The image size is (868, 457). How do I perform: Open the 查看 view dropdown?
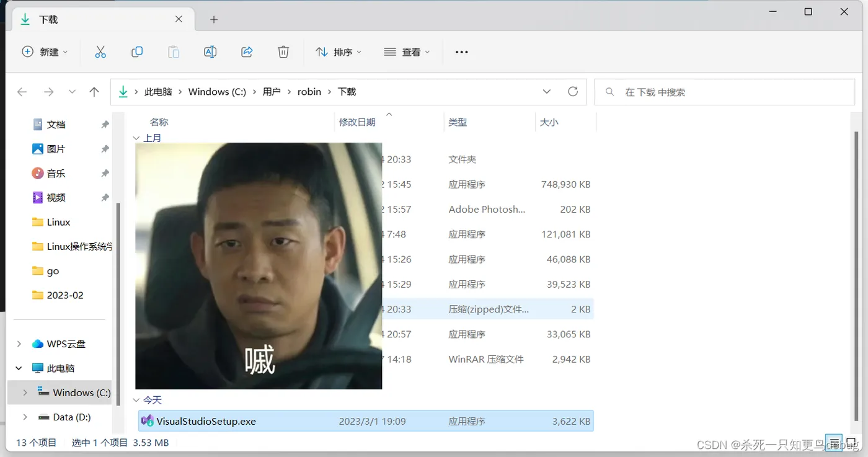pyautogui.click(x=407, y=52)
